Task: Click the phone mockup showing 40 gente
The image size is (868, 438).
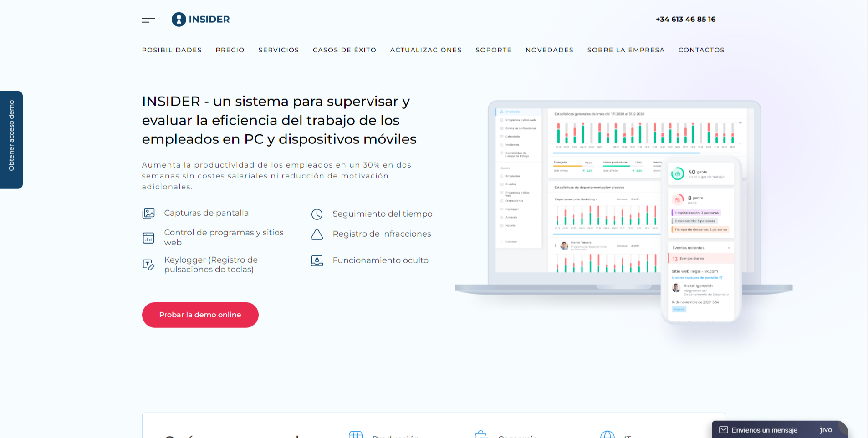Action: [x=701, y=239]
